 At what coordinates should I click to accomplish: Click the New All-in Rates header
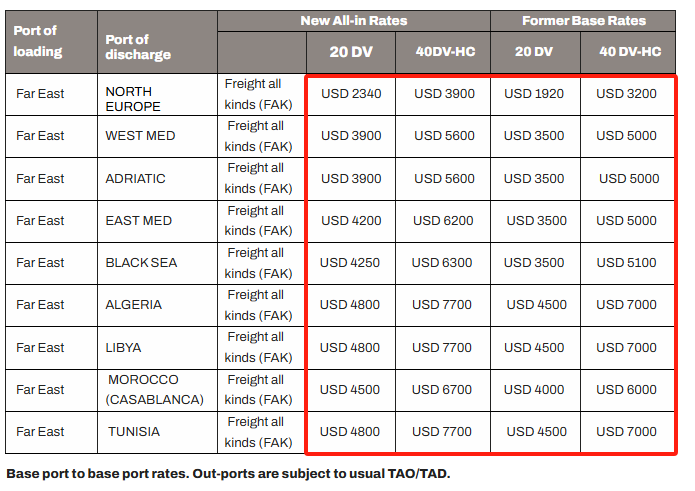[x=354, y=21]
